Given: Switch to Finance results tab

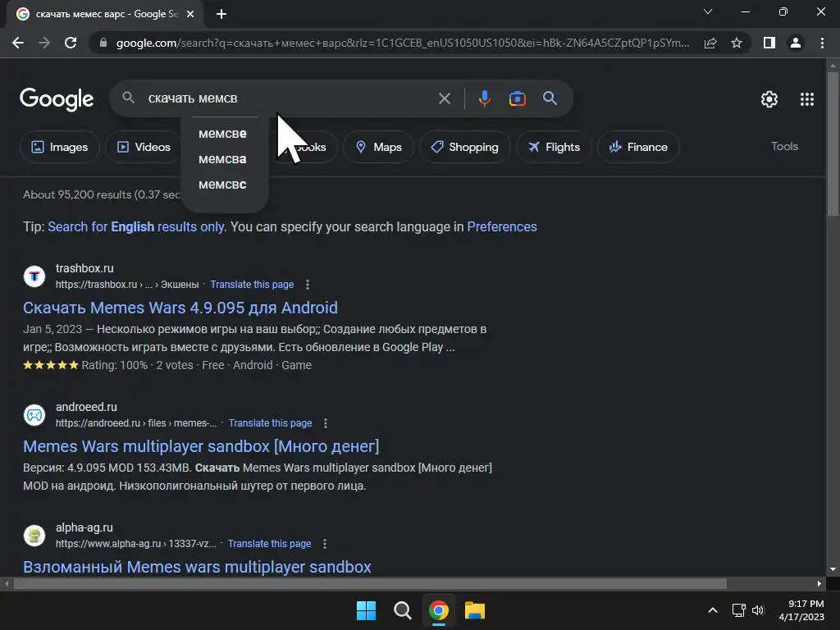Looking at the screenshot, I should coord(638,147).
